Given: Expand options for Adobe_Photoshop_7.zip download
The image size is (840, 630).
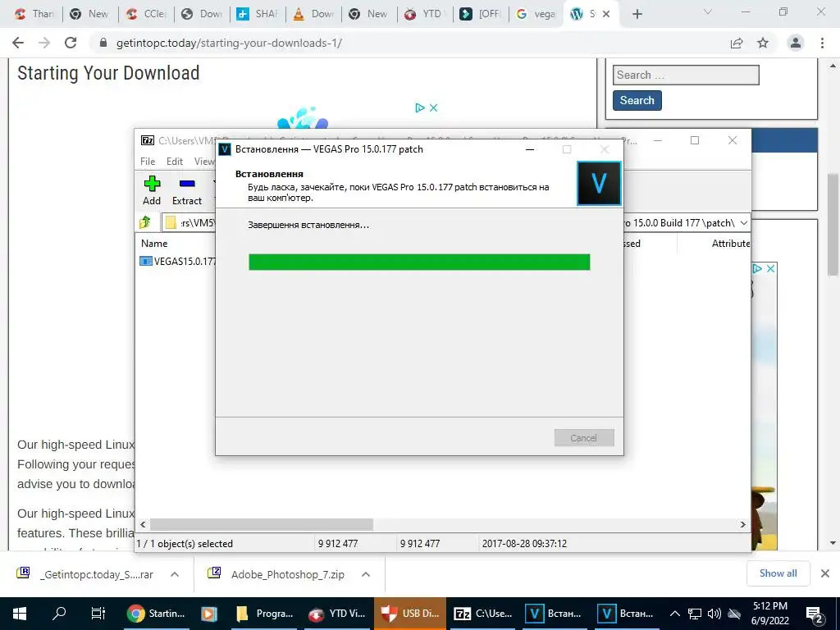Looking at the screenshot, I should pyautogui.click(x=366, y=574).
